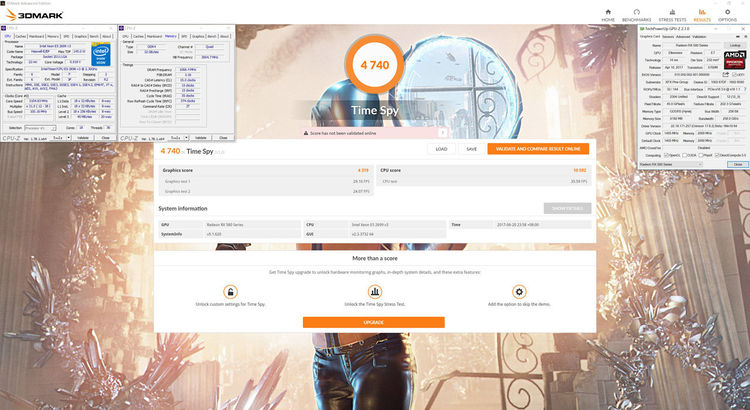Screen dimensions: 750x410
Task: Click Validate and Compare Result Online
Action: 538,149
